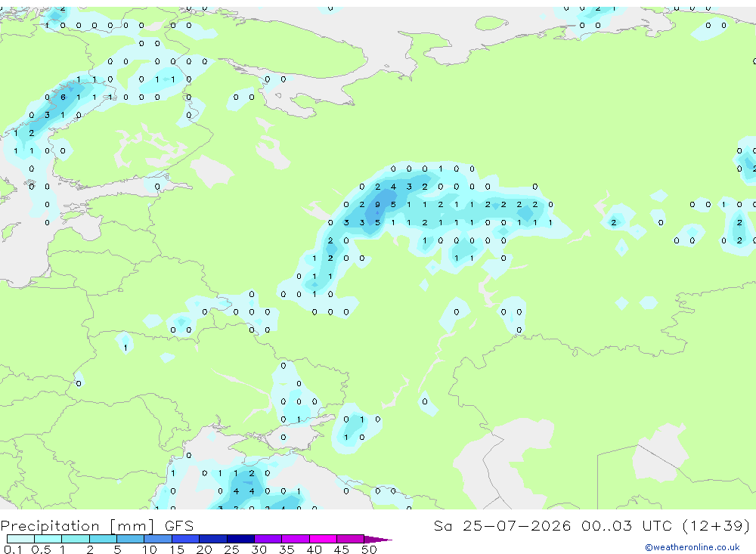Screen dimensions: 756x554
Task: Click the '25' legend label
Action: tap(231, 549)
